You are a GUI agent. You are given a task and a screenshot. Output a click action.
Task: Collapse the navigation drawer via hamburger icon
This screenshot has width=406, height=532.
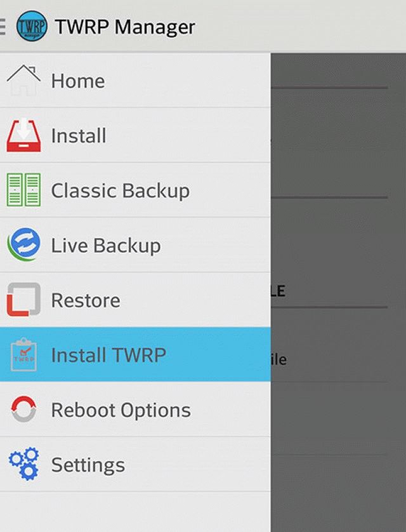(3, 27)
